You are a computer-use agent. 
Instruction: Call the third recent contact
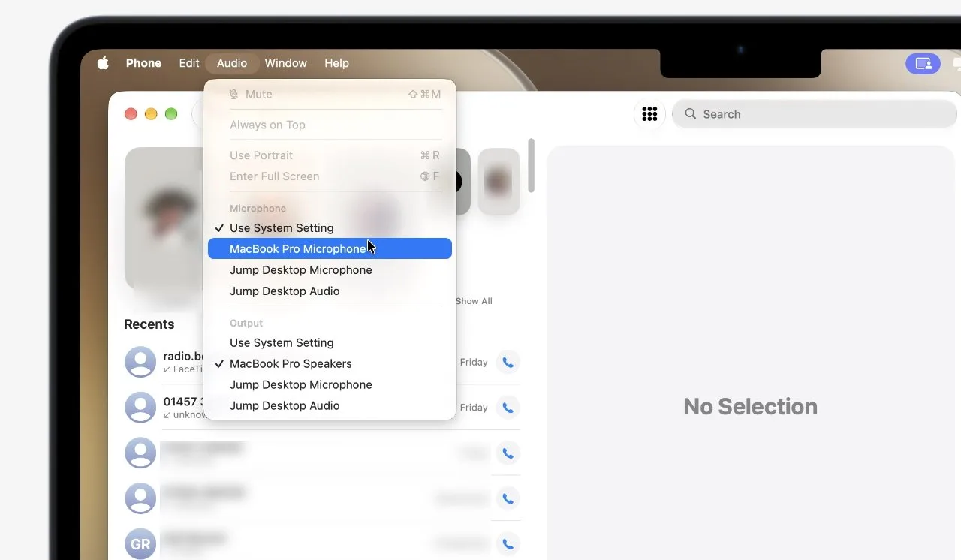pos(508,453)
